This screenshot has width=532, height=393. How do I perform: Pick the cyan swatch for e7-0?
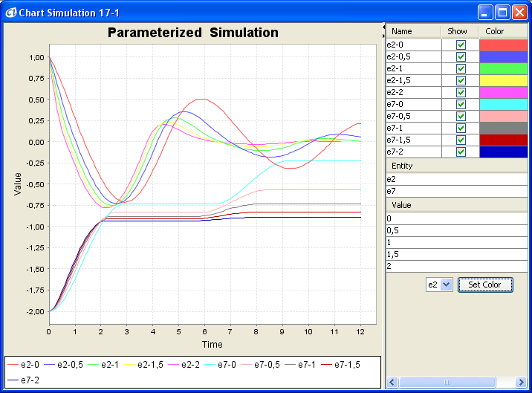click(x=504, y=104)
